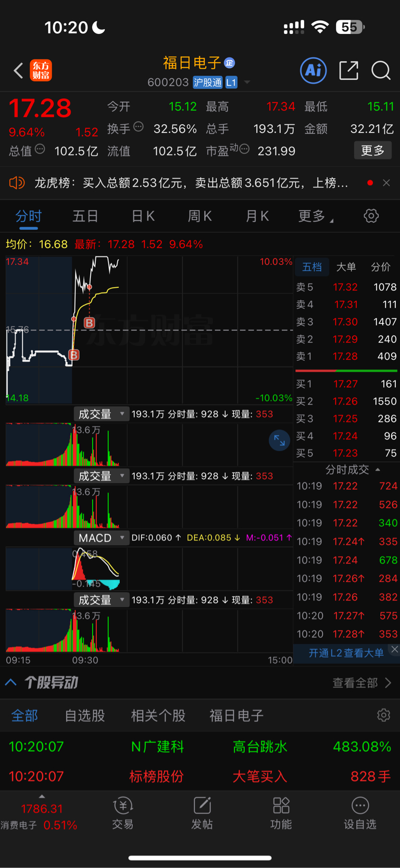Screen dimensions: 400x868
Task: Open the first 成交量 indicator dropdown
Action: pyautogui.click(x=101, y=414)
